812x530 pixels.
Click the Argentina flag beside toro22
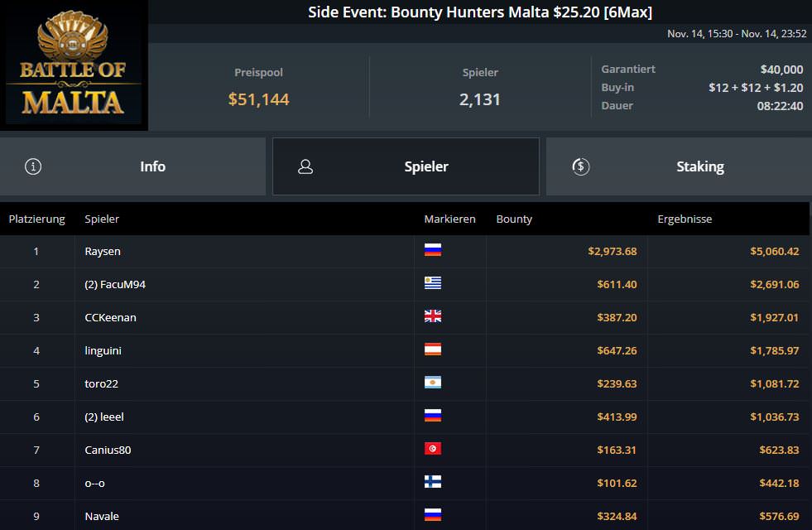432,383
